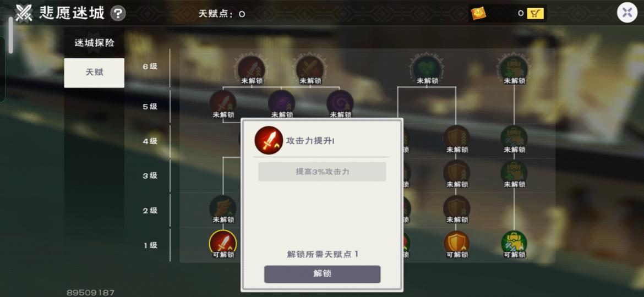This screenshot has height=297, width=644.
Task: Click the 攻击力提升I talent icon in popup
Action: pos(269,140)
